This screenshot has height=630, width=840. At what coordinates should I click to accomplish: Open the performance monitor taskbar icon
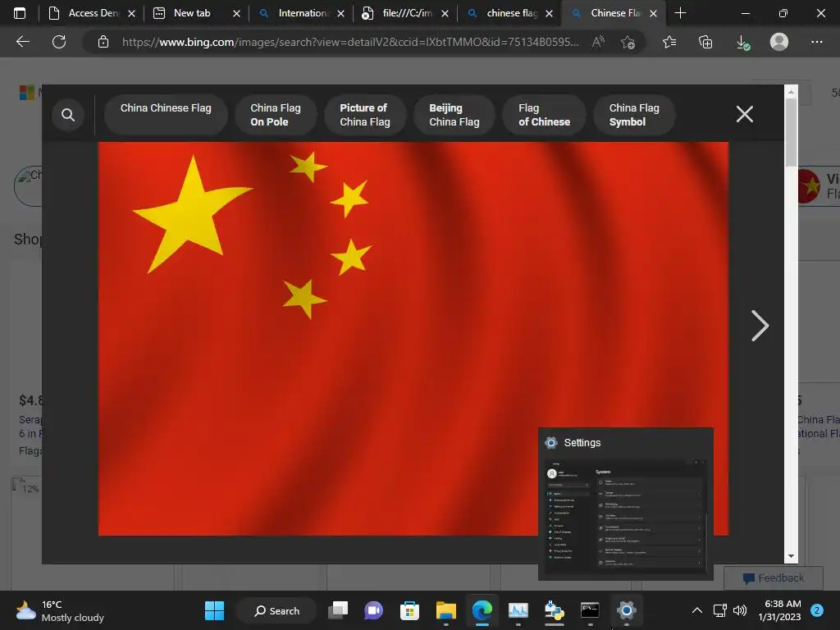(x=518, y=610)
